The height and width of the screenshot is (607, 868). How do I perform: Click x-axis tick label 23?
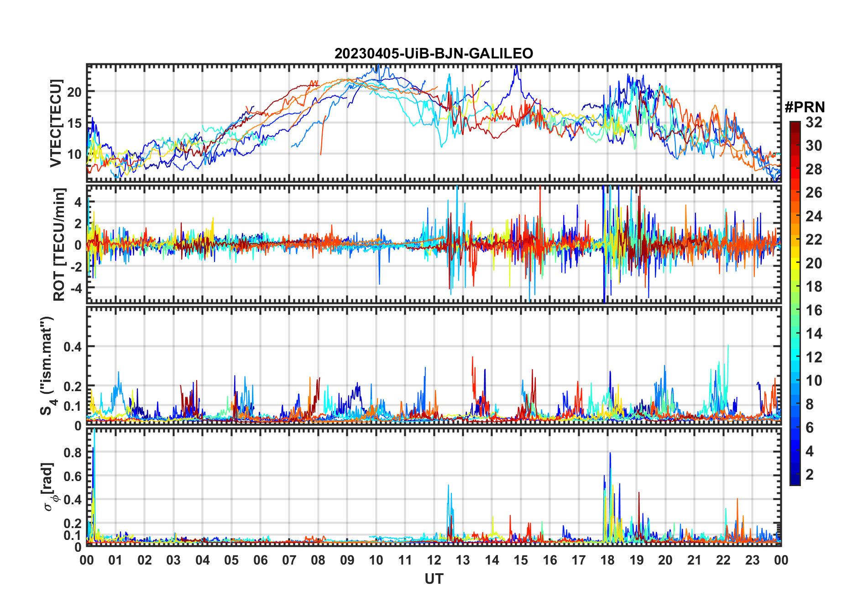point(752,560)
